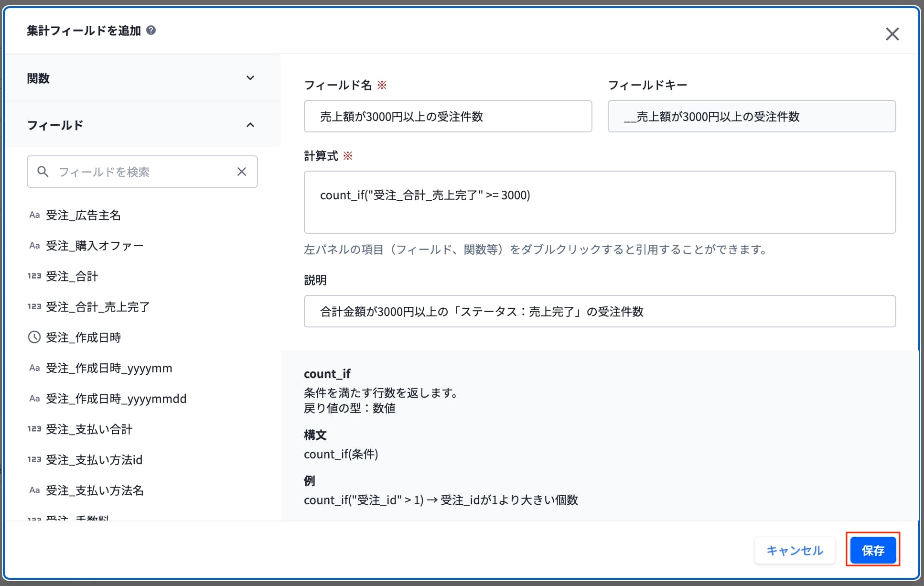924x586 pixels.
Task: Click the キャンセル button
Action: pos(795,551)
